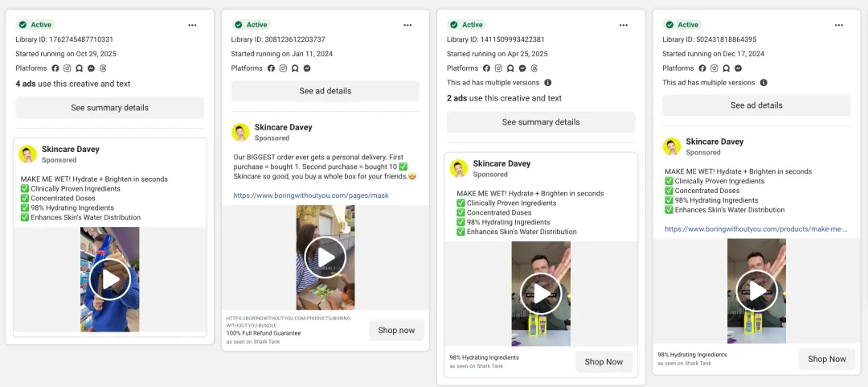This screenshot has height=387, width=868.
Task: Click Messenger platform icon on Apr 25, 2025 ad
Action: (522, 68)
